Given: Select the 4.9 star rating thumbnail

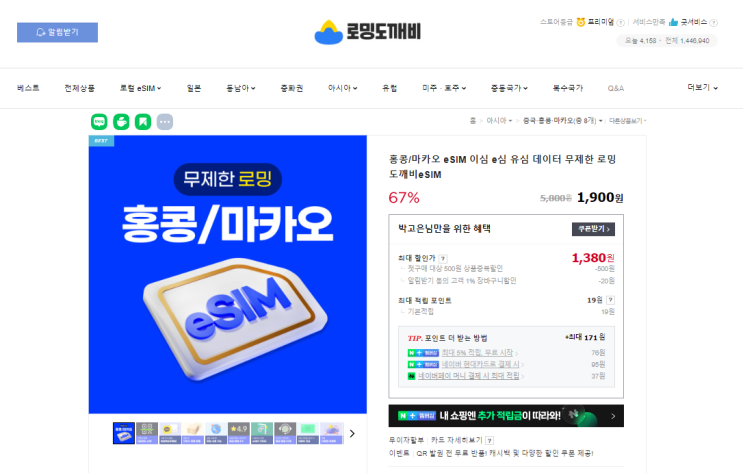Looking at the screenshot, I should 238,433.
